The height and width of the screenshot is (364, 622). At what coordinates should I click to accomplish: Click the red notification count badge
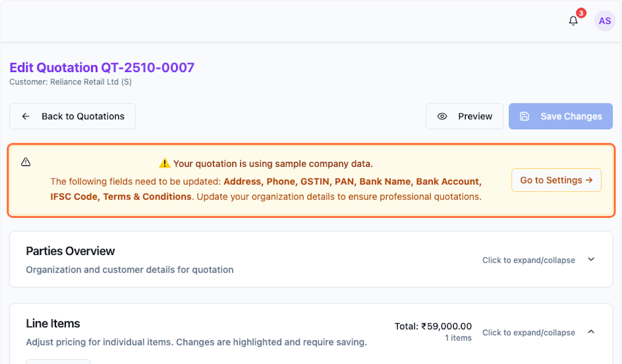coord(581,13)
